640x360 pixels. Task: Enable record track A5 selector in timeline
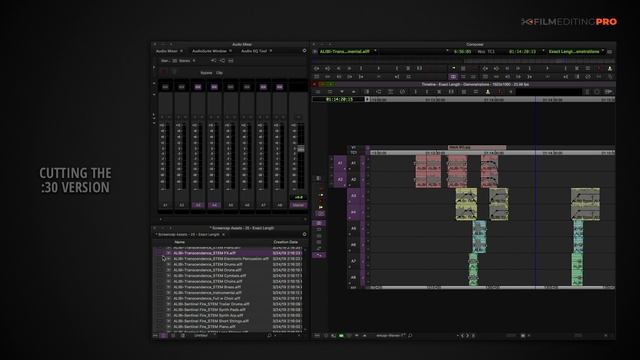353,228
